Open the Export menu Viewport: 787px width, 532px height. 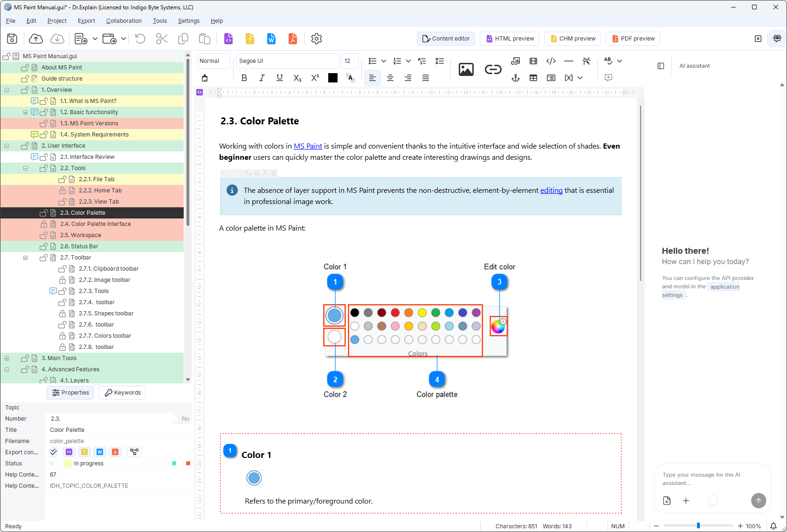coord(86,21)
